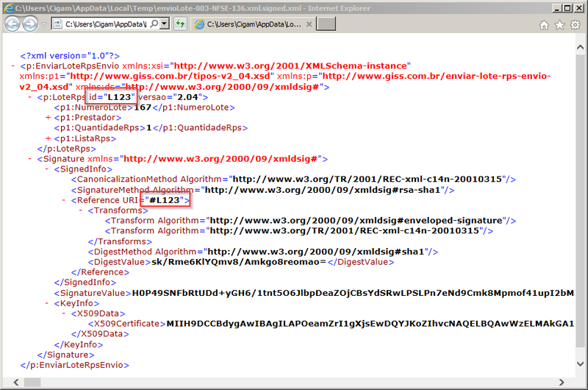
Task: Select the open XML file tab
Action: coord(252,24)
